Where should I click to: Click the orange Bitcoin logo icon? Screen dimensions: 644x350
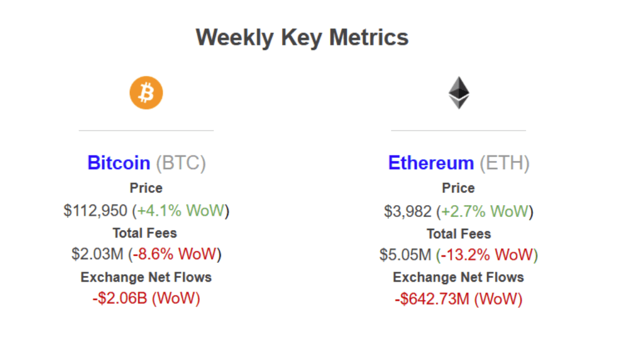point(146,93)
